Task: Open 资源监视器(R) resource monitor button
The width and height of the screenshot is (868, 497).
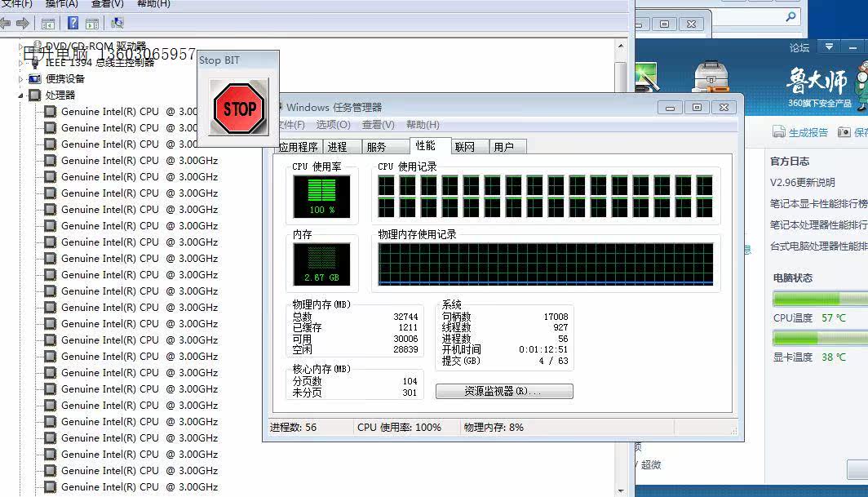Action: pyautogui.click(x=503, y=391)
